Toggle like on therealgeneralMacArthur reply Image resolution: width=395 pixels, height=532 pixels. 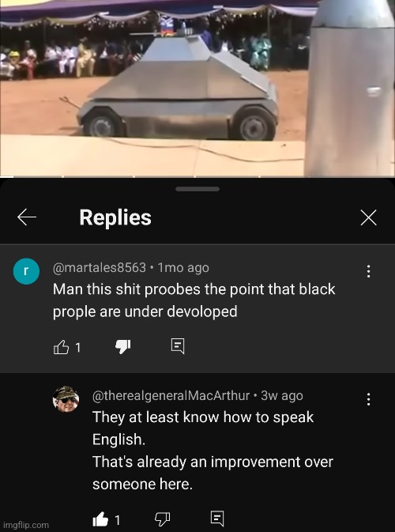pos(100,520)
